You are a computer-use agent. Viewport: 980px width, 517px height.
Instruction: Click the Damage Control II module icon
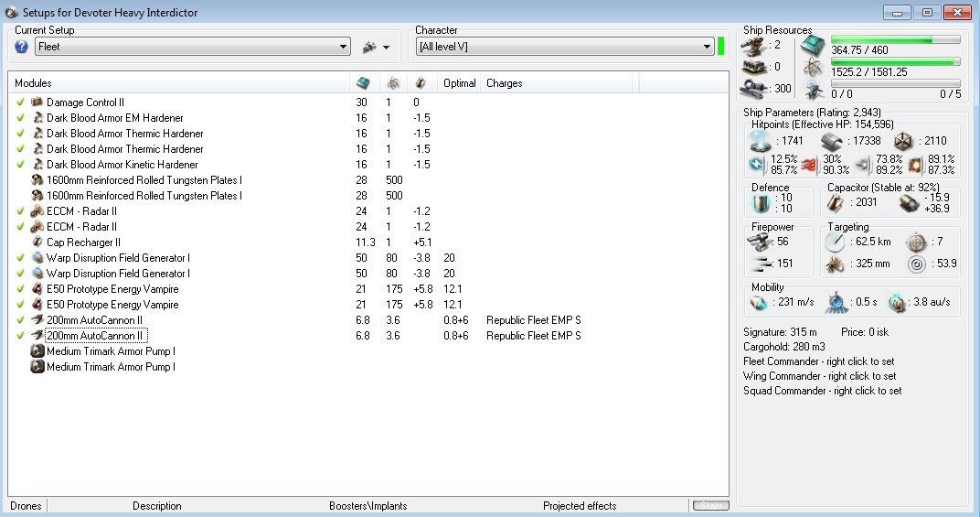37,102
